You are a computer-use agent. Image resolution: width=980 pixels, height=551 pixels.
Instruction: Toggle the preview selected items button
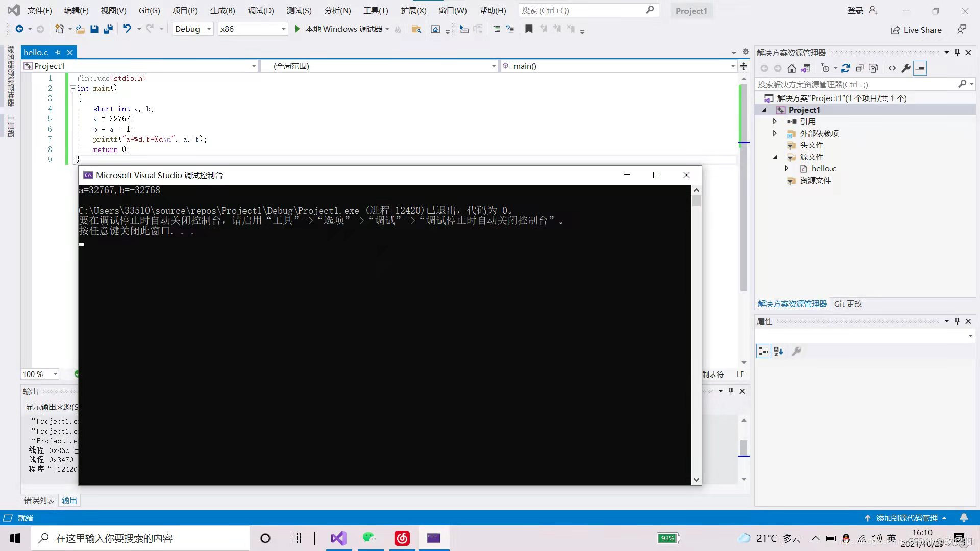point(920,68)
